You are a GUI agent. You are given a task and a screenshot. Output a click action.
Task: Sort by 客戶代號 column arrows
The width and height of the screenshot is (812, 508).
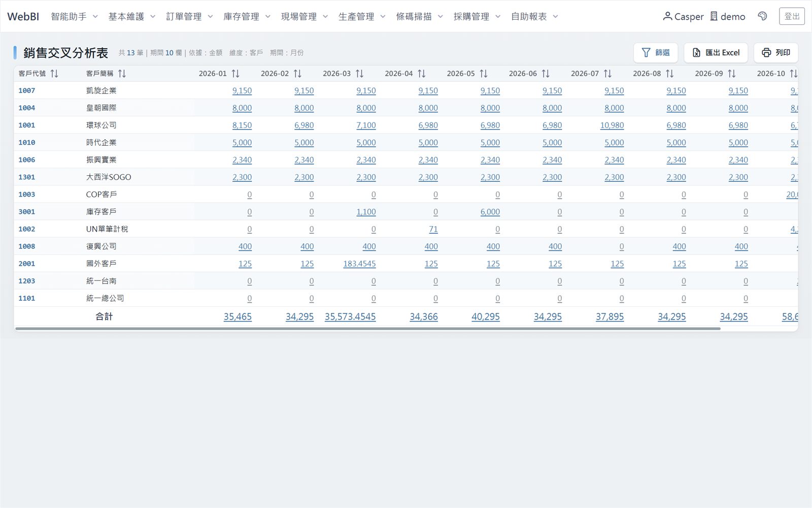pyautogui.click(x=54, y=74)
